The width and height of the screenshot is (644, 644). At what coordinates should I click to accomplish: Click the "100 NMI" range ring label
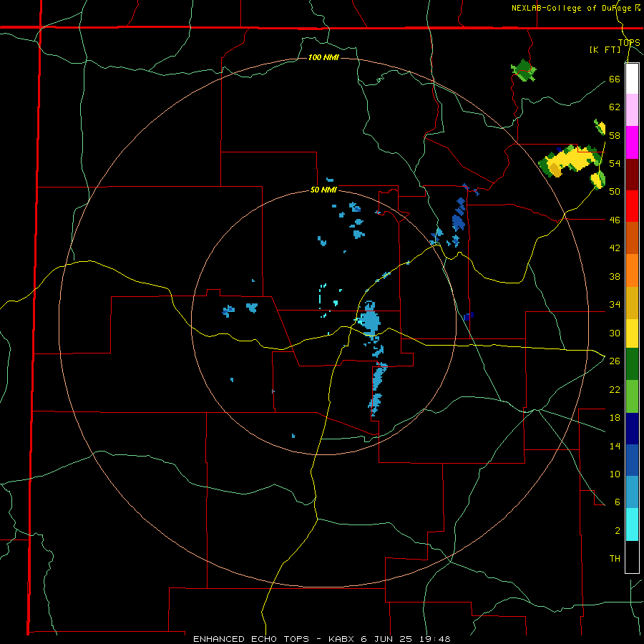pos(323,57)
